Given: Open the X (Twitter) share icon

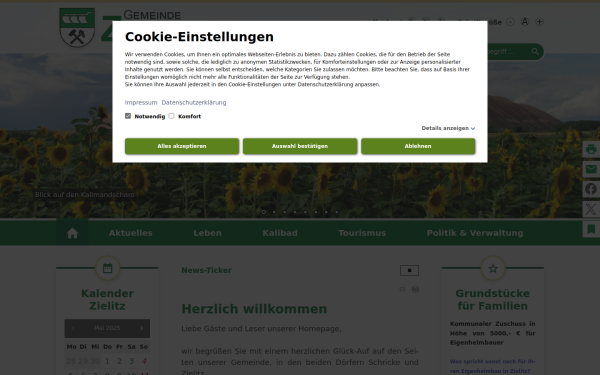Looking at the screenshot, I should click(591, 209).
